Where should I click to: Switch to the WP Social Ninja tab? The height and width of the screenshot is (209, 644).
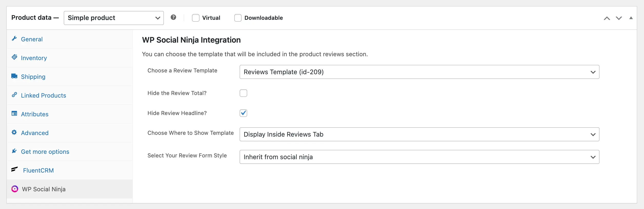44,189
